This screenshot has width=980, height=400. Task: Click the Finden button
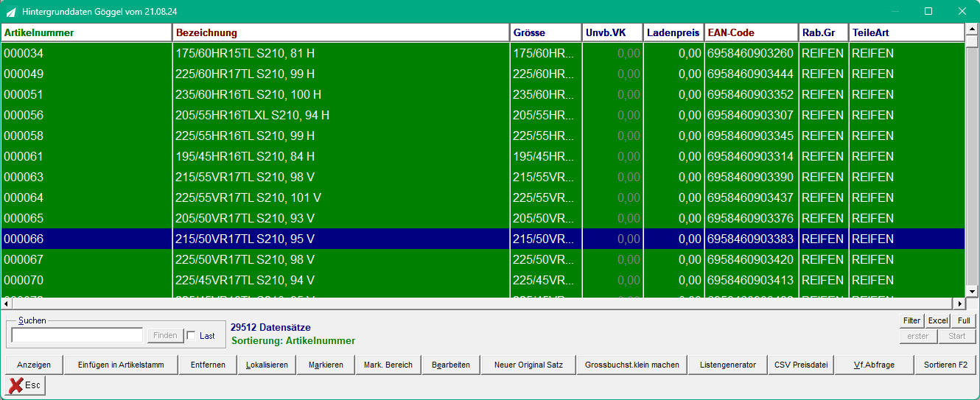(x=165, y=335)
